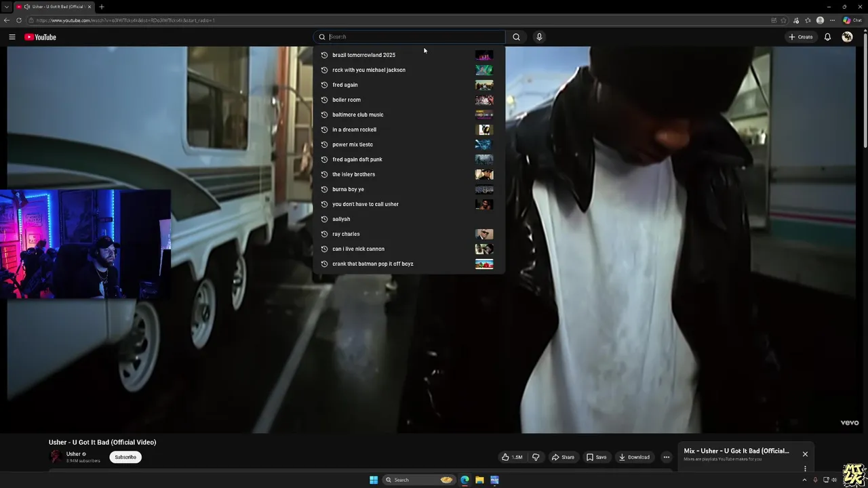Image resolution: width=868 pixels, height=488 pixels.
Task: Open Copilot Chat in Edge
Action: coord(852,20)
